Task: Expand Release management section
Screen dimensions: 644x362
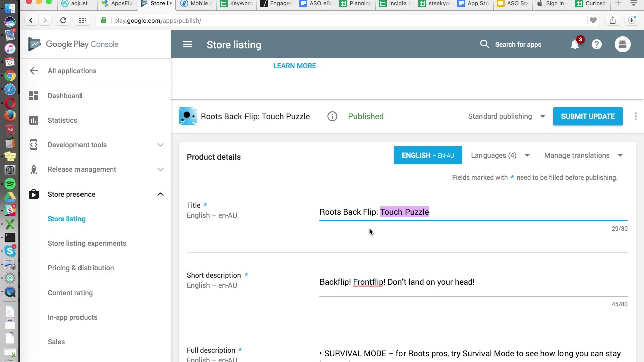Action: point(160,169)
